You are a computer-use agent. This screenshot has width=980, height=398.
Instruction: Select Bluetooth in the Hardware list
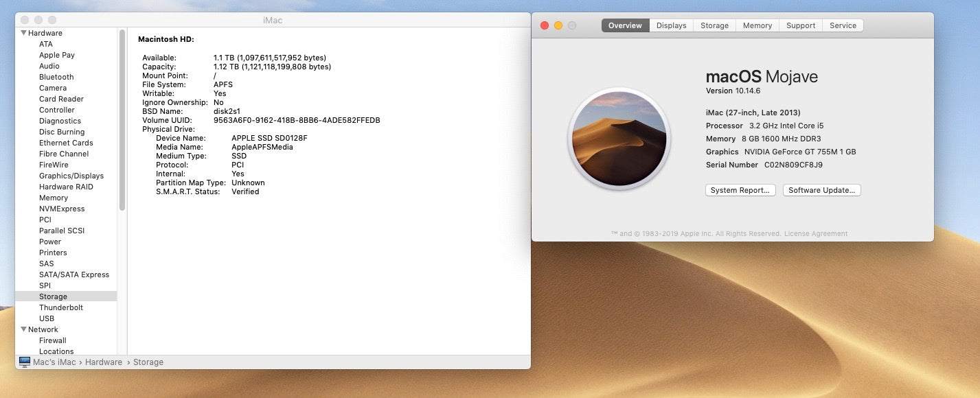tap(56, 77)
